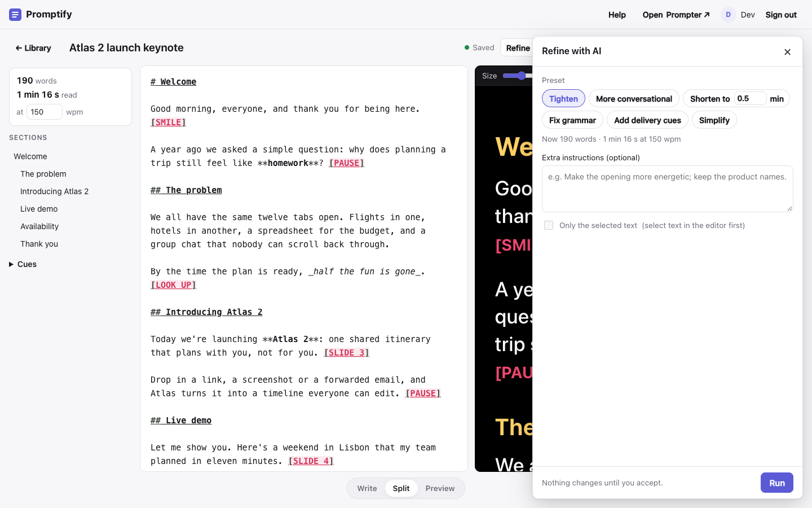Click the Promptify logo icon
The image size is (812, 508).
click(15, 15)
